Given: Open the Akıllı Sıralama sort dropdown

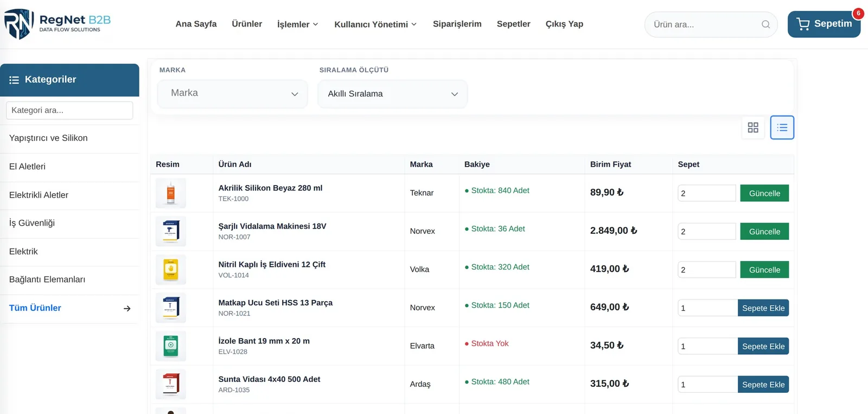Looking at the screenshot, I should point(393,94).
